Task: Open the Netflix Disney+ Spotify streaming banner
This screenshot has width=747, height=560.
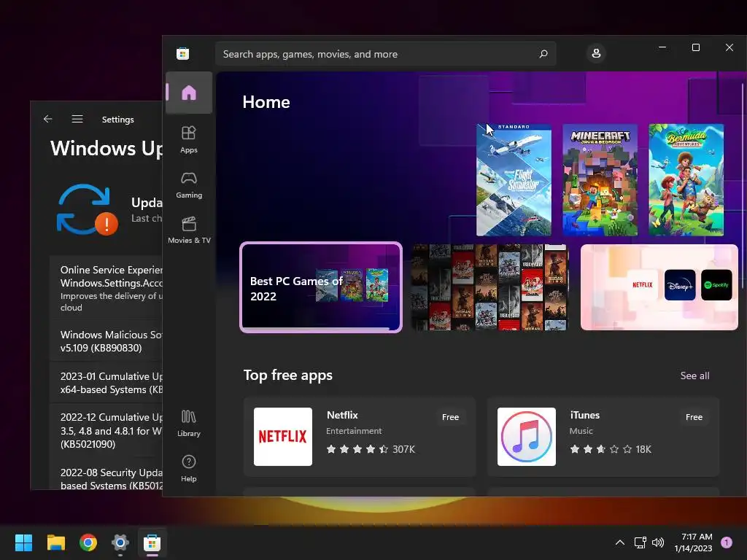Action: click(659, 287)
